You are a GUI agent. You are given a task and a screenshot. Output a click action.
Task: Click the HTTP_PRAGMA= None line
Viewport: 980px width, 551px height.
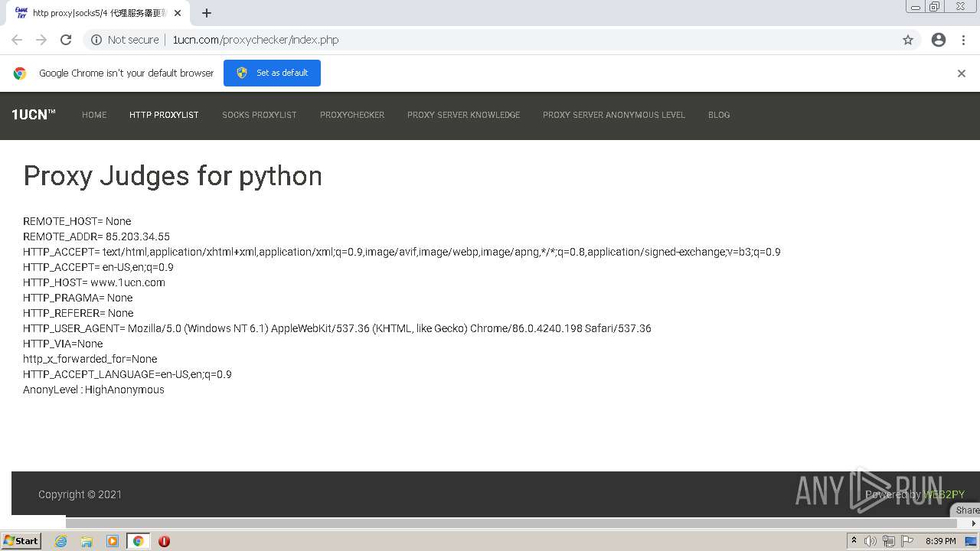tap(78, 298)
